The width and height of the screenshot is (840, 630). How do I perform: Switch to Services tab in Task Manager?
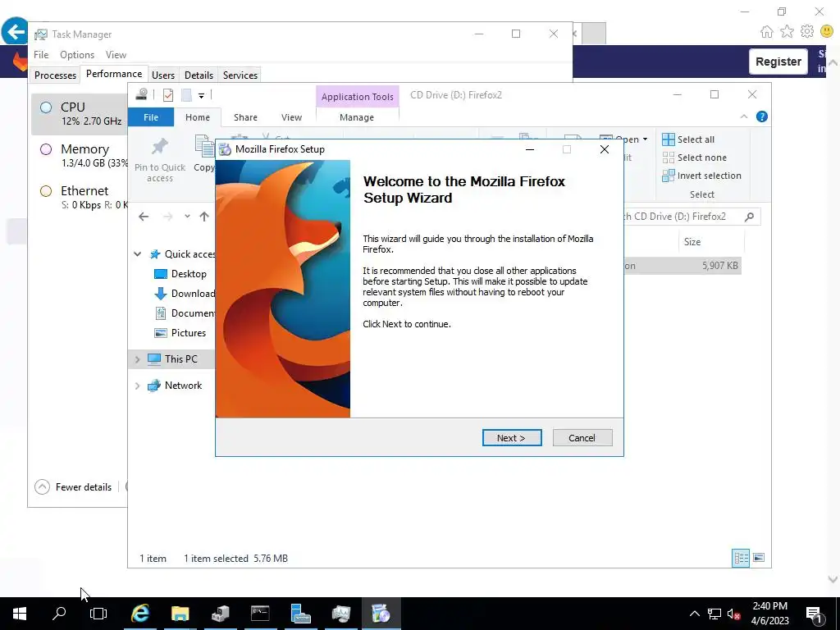[240, 75]
